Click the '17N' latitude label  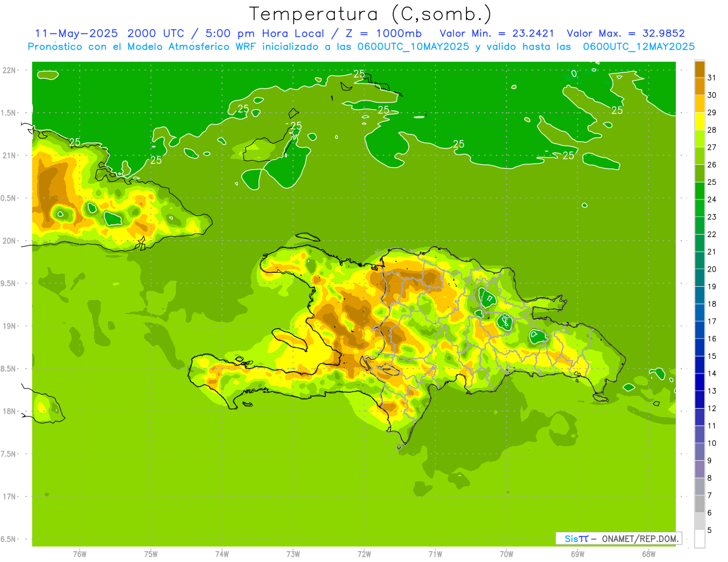point(8,497)
